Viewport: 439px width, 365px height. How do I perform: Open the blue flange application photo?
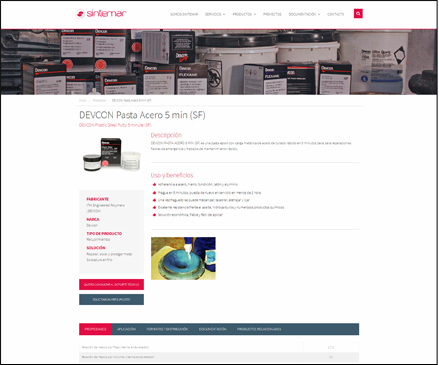click(183, 258)
